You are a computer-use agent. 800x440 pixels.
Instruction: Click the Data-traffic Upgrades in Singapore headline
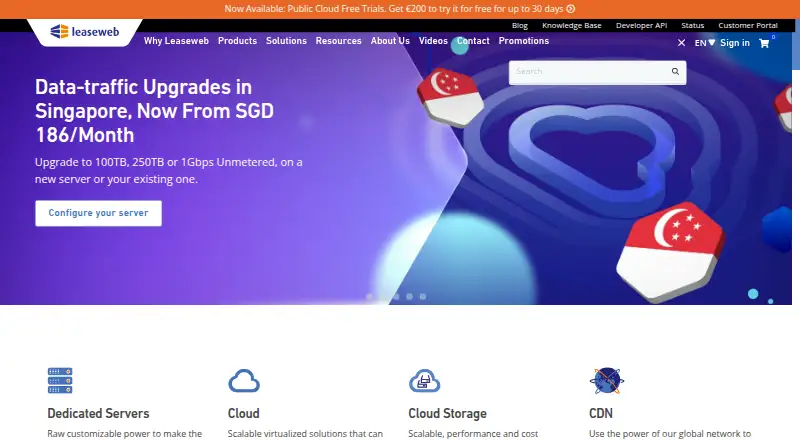[x=155, y=111]
